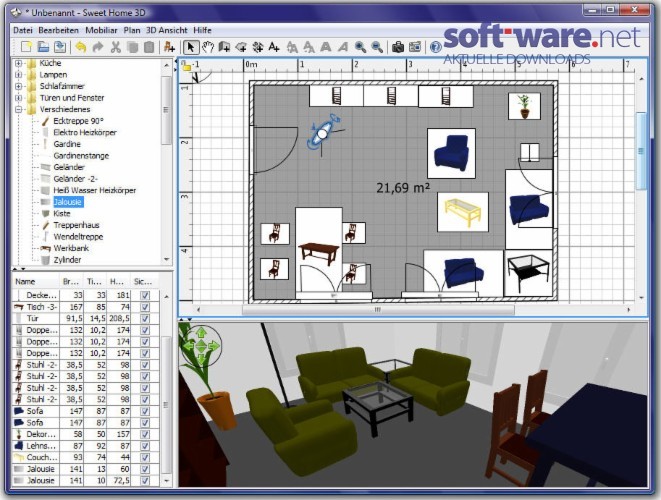Open the 3D Ansicht menu
This screenshot has height=500, width=661.
click(167, 30)
